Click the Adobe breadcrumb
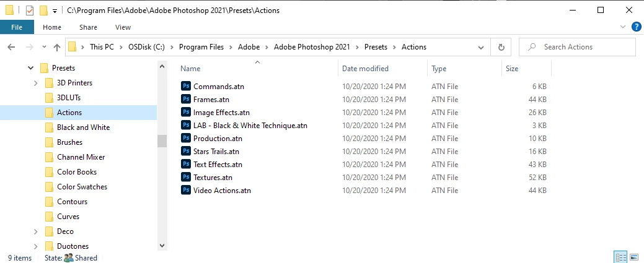This screenshot has height=263, width=644. pyautogui.click(x=249, y=47)
